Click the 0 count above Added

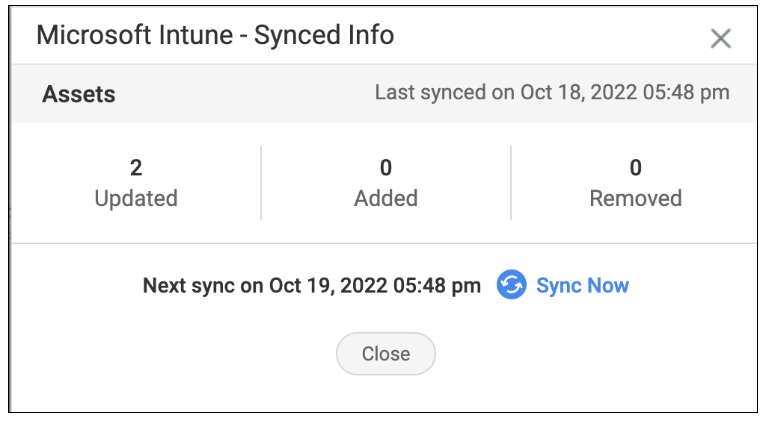386,168
